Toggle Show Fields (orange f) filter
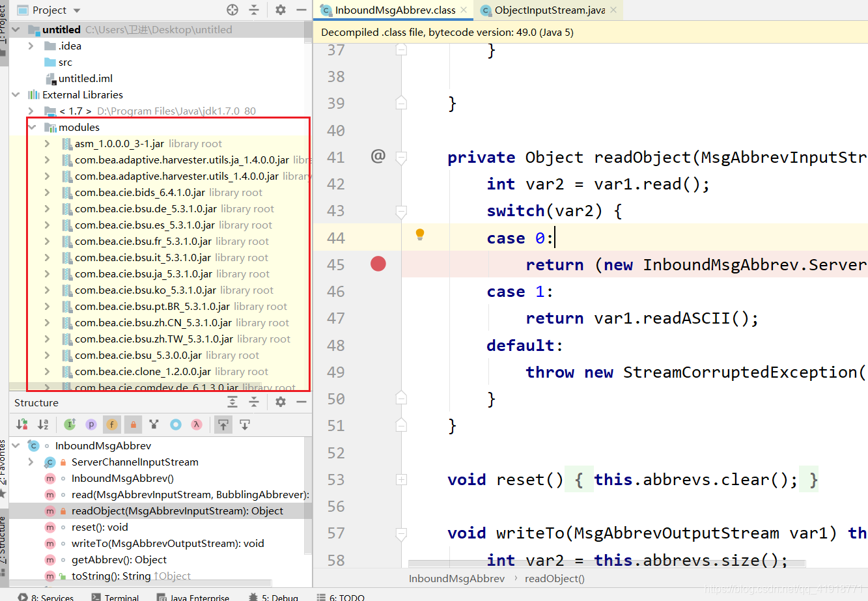 112,425
